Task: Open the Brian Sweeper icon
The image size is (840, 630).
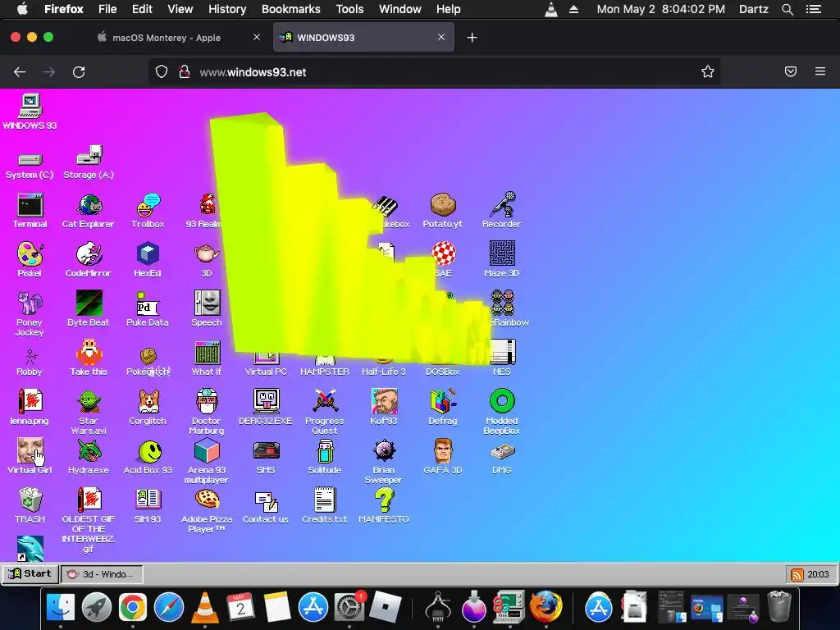Action: tap(384, 461)
